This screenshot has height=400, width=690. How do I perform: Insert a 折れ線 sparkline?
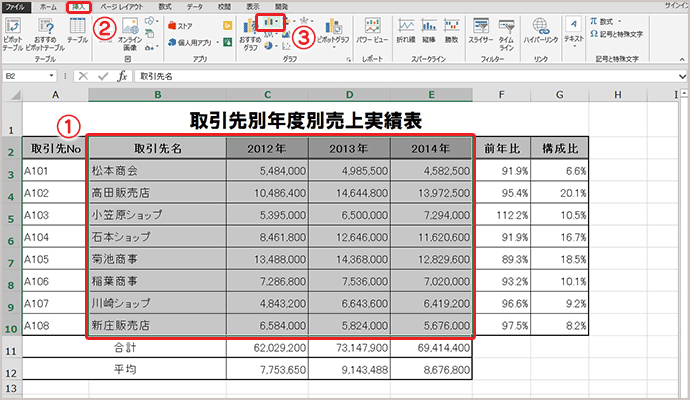(x=406, y=30)
